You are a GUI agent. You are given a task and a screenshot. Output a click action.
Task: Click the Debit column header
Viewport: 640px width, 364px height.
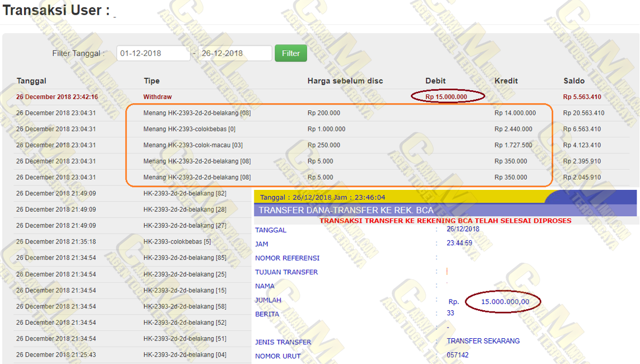[x=435, y=81]
